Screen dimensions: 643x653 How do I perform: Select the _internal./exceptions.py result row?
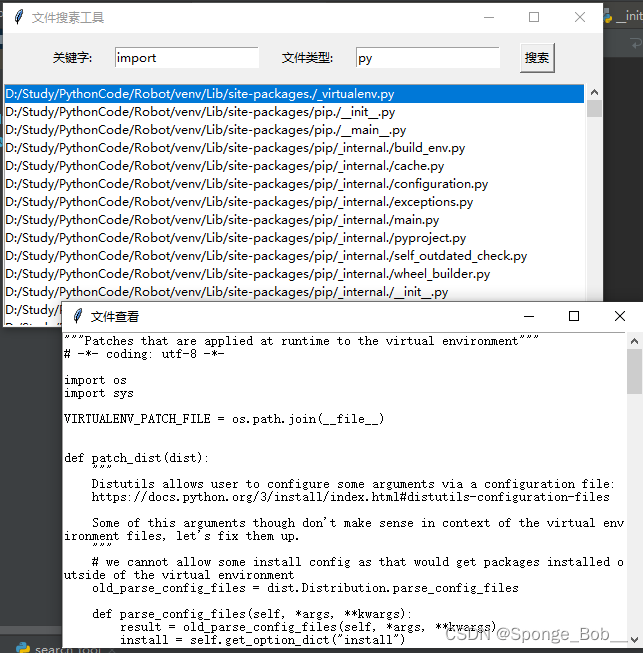pos(294,202)
